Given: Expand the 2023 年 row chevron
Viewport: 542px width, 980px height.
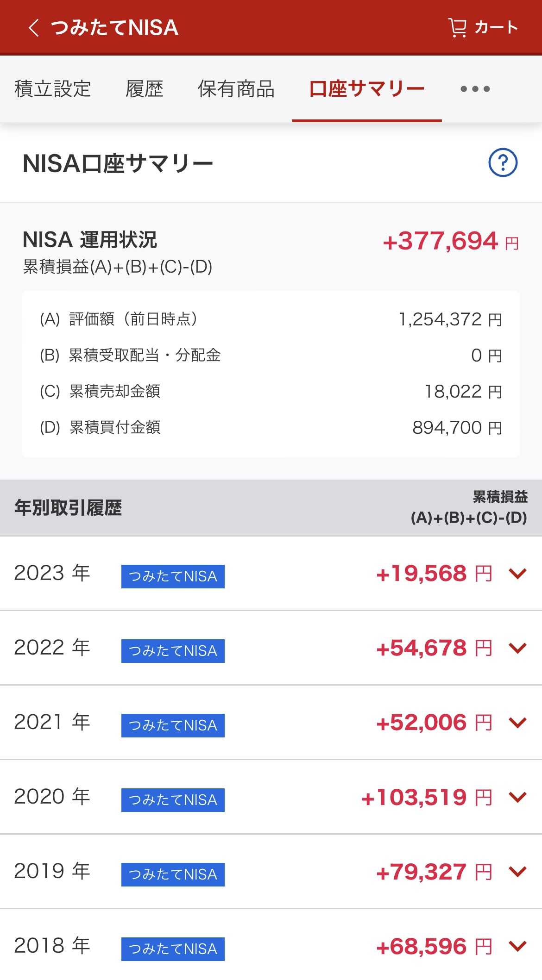Looking at the screenshot, I should click(517, 574).
